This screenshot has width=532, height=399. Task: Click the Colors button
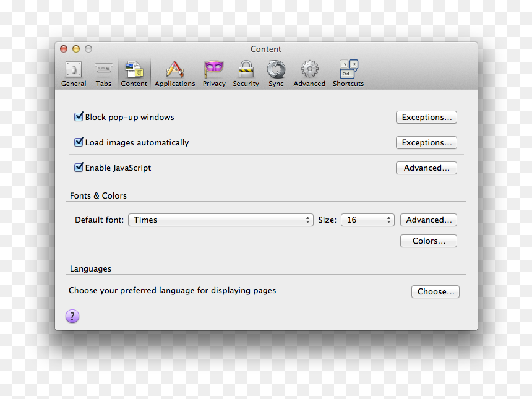[429, 241]
